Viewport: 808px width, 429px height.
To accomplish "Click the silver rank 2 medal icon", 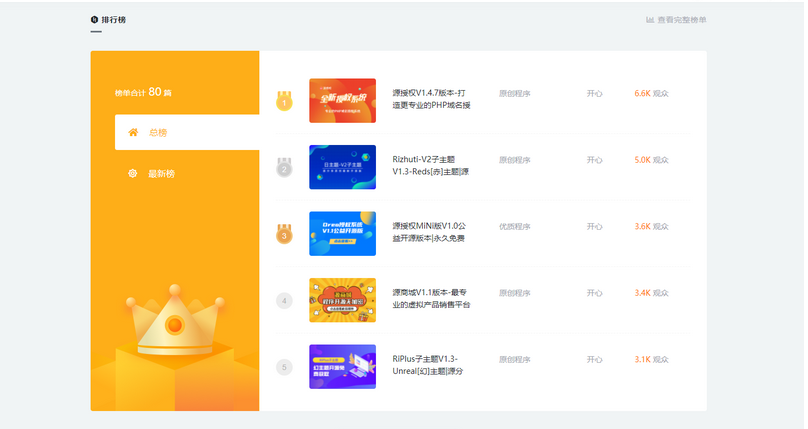I will [284, 167].
